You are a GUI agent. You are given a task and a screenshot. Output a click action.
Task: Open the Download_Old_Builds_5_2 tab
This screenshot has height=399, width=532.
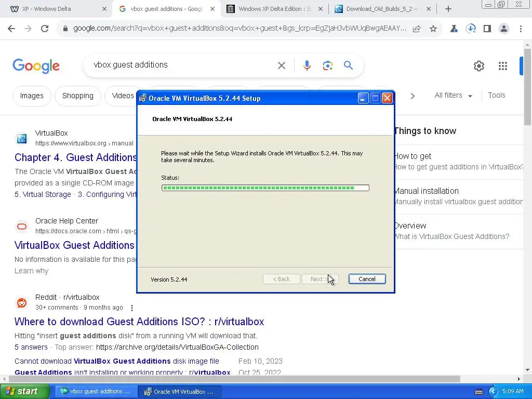point(382,9)
